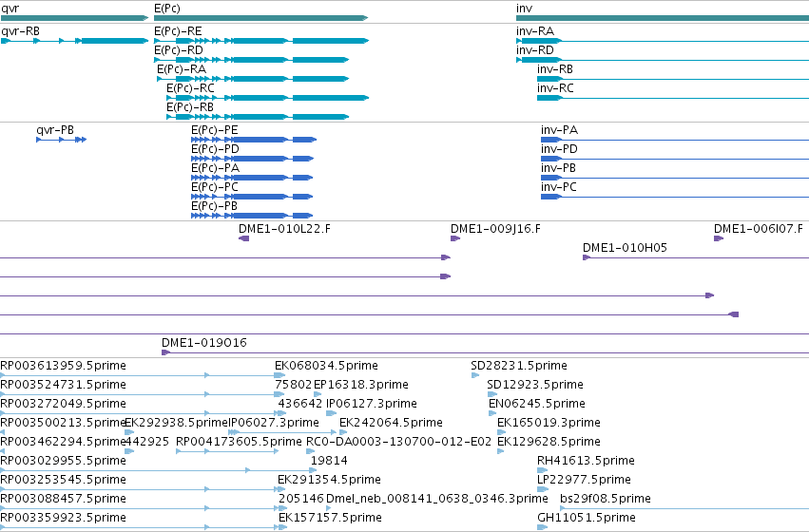Select the qvr gene bar
The width and height of the screenshot is (809, 532).
74,18
